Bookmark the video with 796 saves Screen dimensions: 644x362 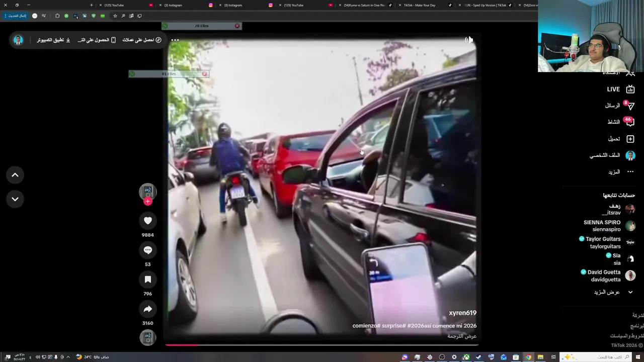coord(148,280)
